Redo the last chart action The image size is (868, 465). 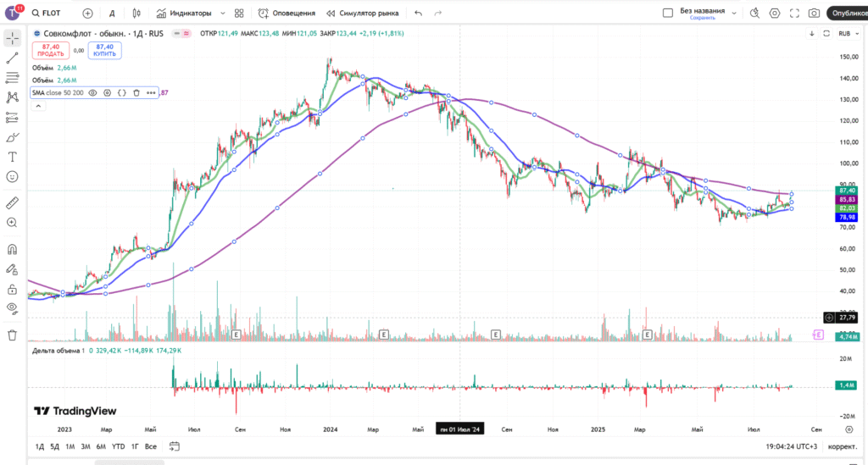point(438,13)
